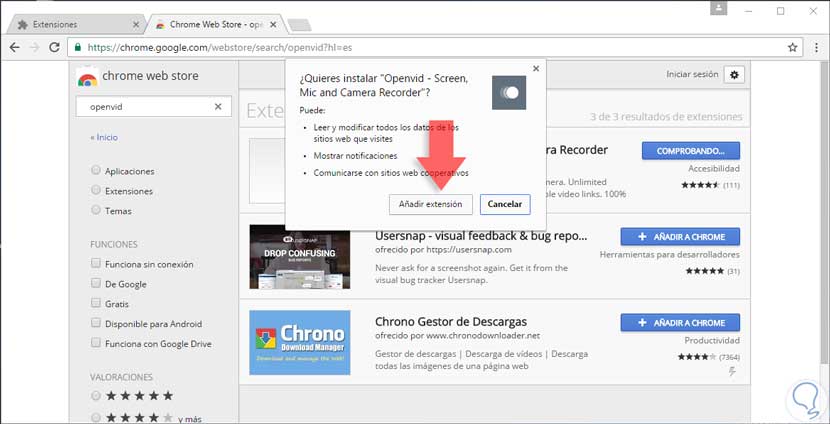Open the web store settings gear
The width and height of the screenshot is (830, 424).
click(734, 75)
